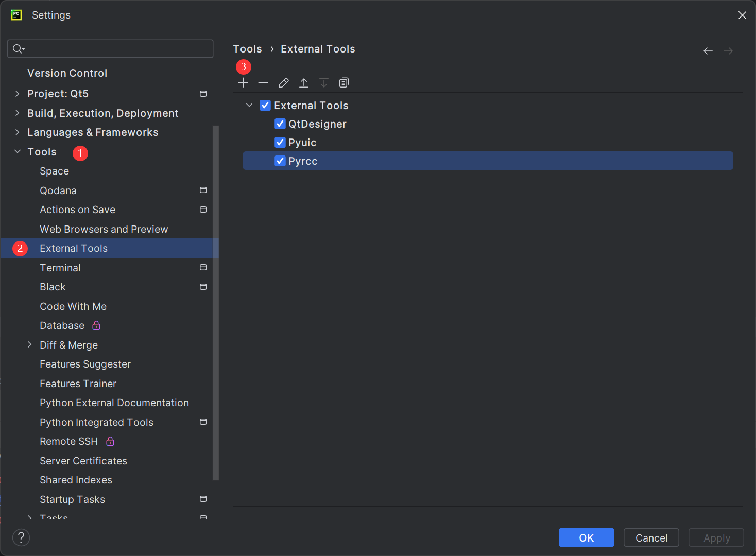Add a new external tool
This screenshot has width=756, height=556.
[x=243, y=83]
